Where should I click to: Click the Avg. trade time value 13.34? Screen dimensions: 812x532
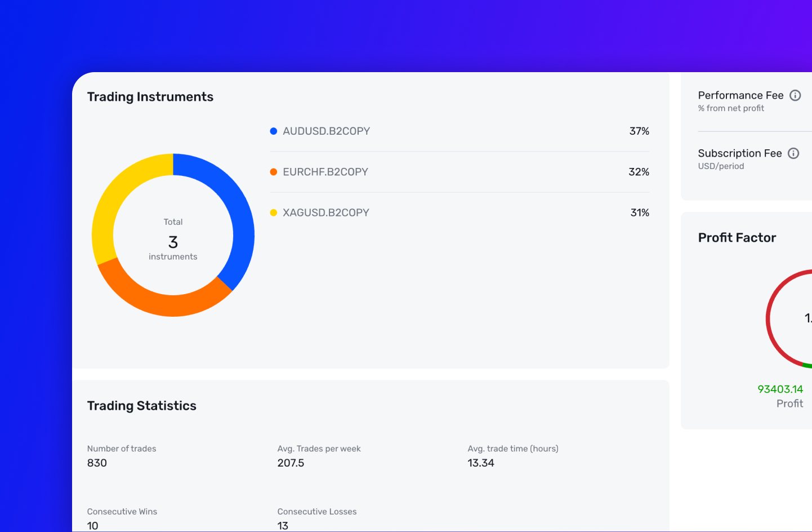(x=480, y=463)
